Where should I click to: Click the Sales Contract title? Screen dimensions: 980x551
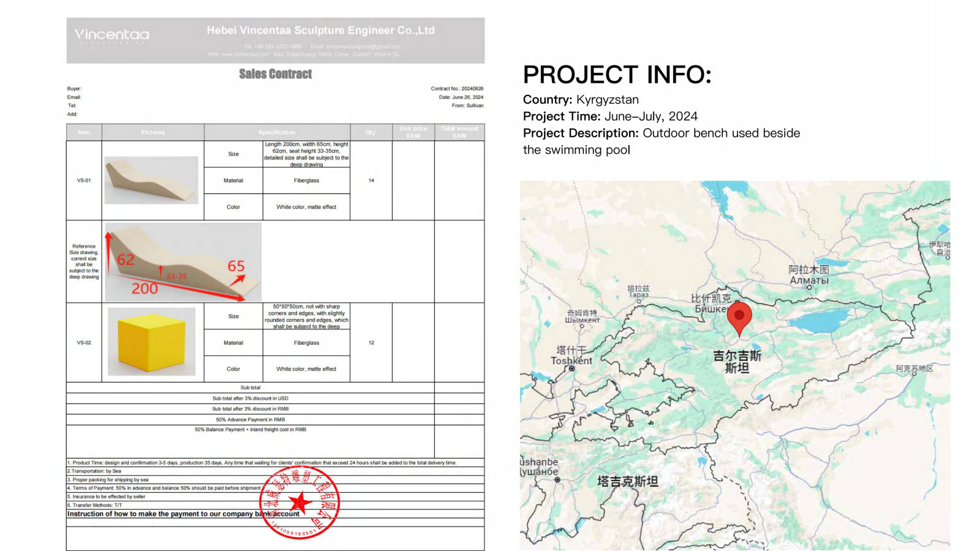(275, 74)
